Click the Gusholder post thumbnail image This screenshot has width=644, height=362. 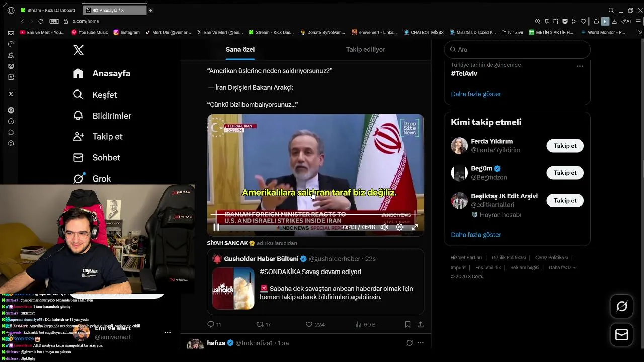(x=233, y=289)
